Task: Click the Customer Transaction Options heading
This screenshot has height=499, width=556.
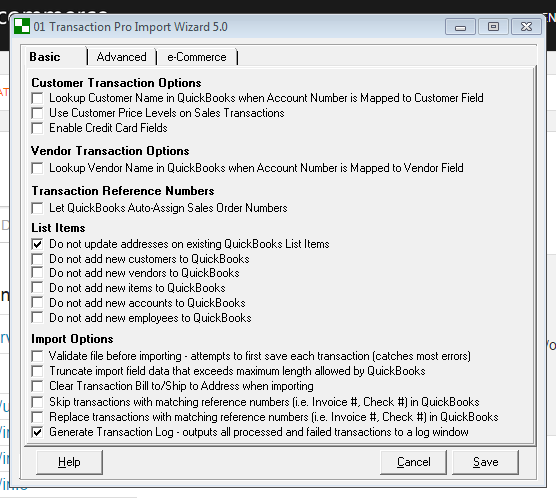Action: 116,83
